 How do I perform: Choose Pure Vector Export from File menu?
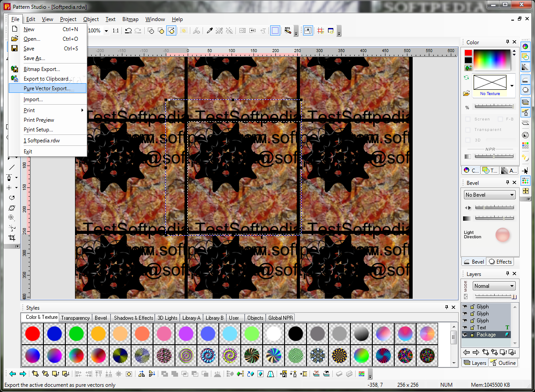point(47,88)
